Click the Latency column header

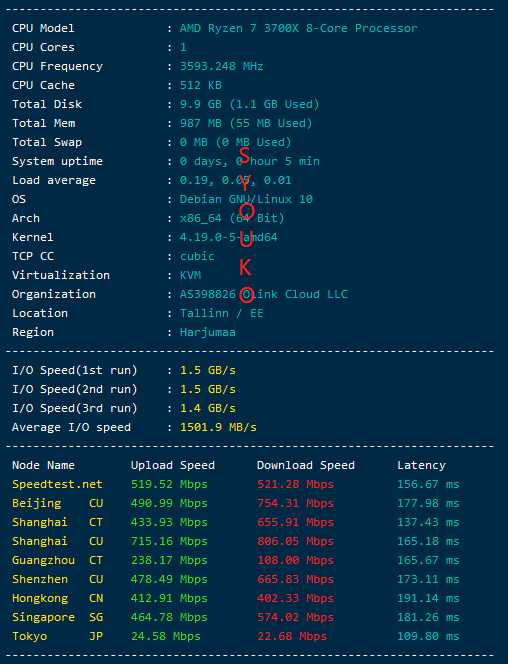tap(421, 465)
